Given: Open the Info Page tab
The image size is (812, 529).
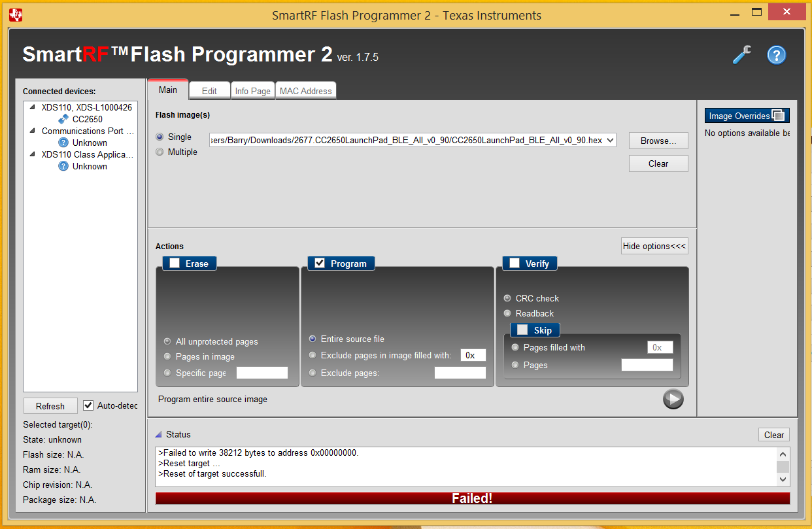Looking at the screenshot, I should click(x=253, y=91).
